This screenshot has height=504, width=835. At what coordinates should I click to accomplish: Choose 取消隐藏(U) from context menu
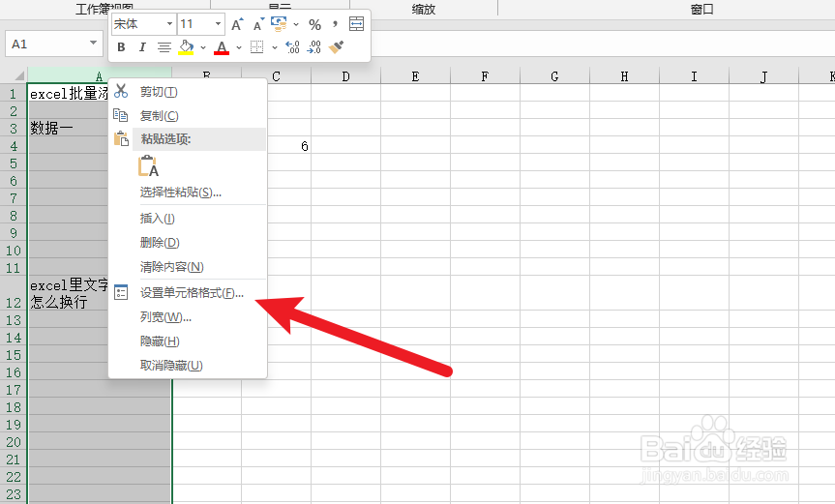point(188,366)
